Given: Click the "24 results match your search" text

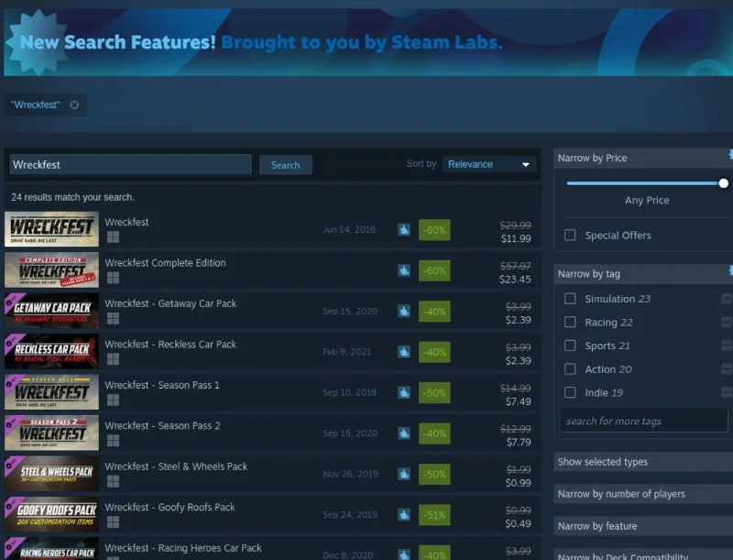Looking at the screenshot, I should click(73, 197).
